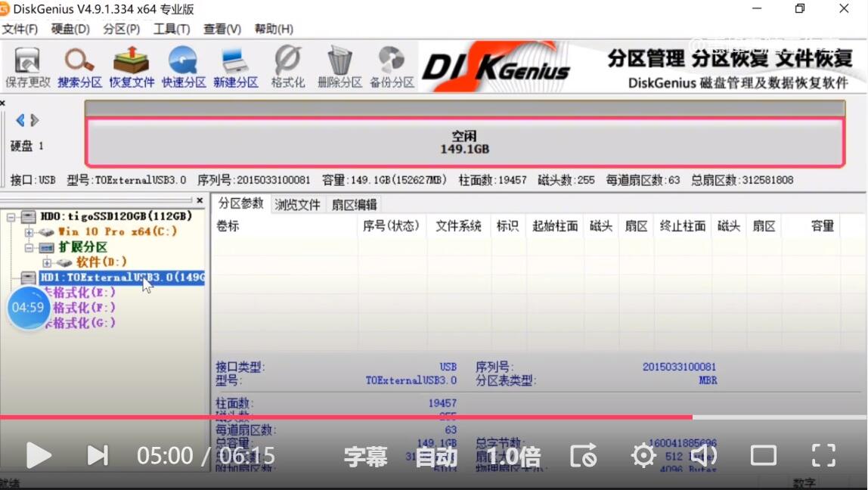Click the 04:59 timer bubble
The height and width of the screenshot is (490, 868).
(x=28, y=307)
